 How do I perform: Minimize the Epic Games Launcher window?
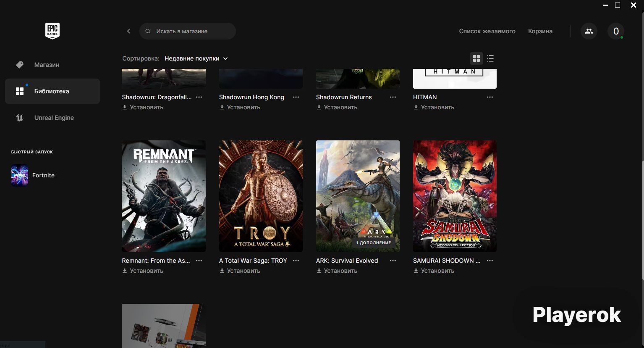605,5
